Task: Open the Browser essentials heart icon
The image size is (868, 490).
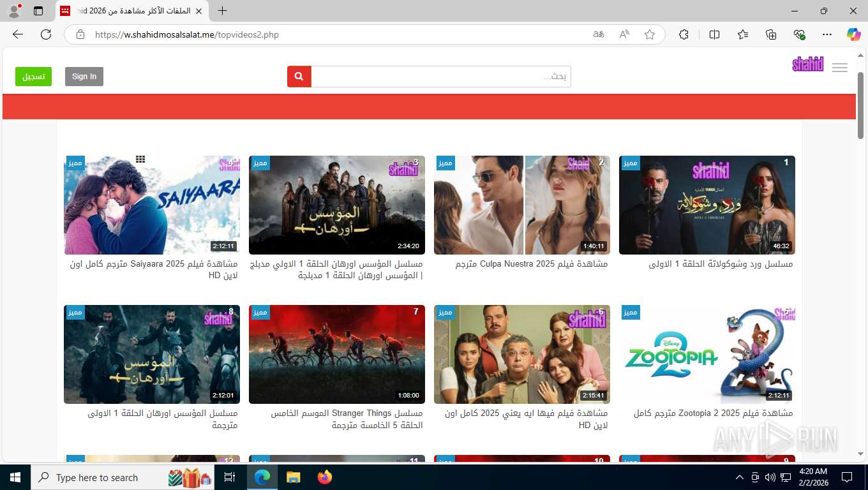Action: [x=799, y=34]
